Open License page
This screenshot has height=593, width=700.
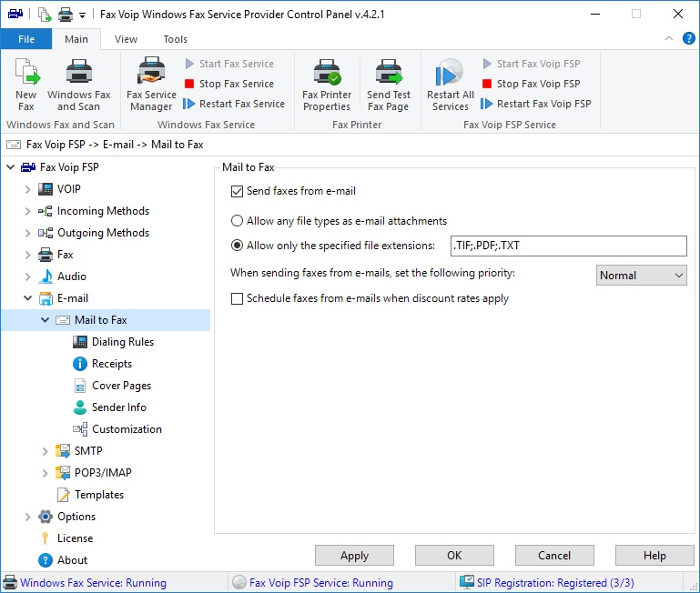(75, 538)
